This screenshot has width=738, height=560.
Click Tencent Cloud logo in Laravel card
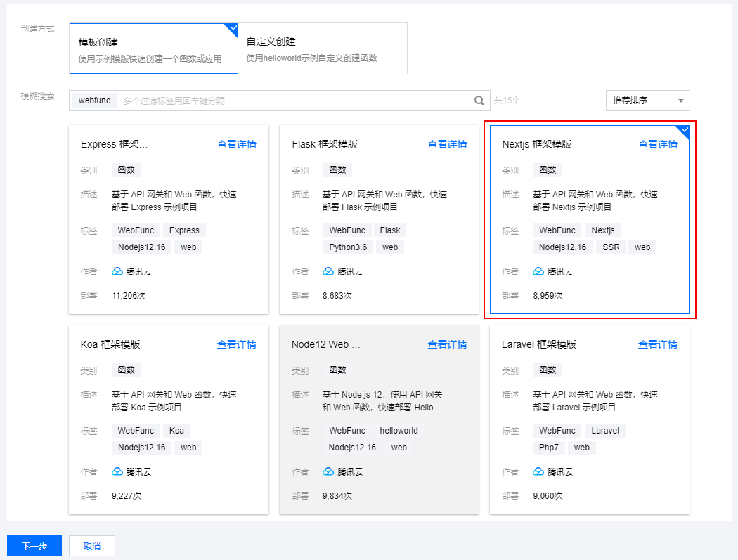tap(538, 471)
